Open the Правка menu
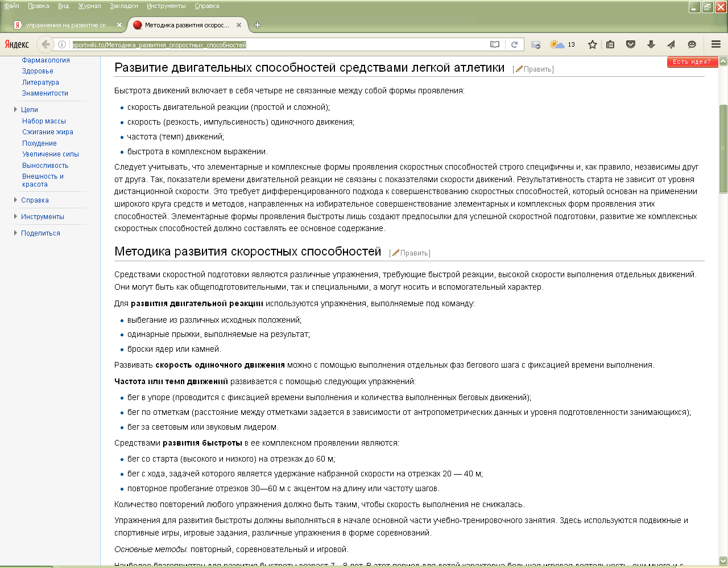This screenshot has width=728, height=568. 39,6
